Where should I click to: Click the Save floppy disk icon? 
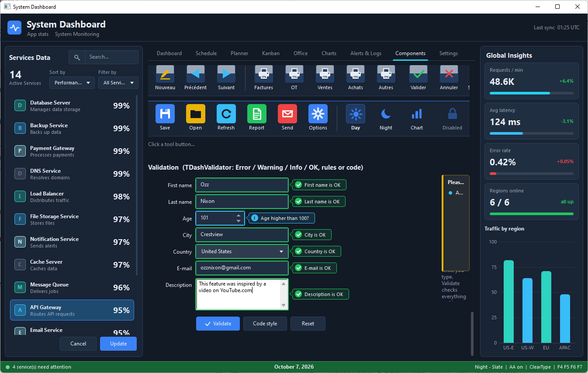(165, 114)
